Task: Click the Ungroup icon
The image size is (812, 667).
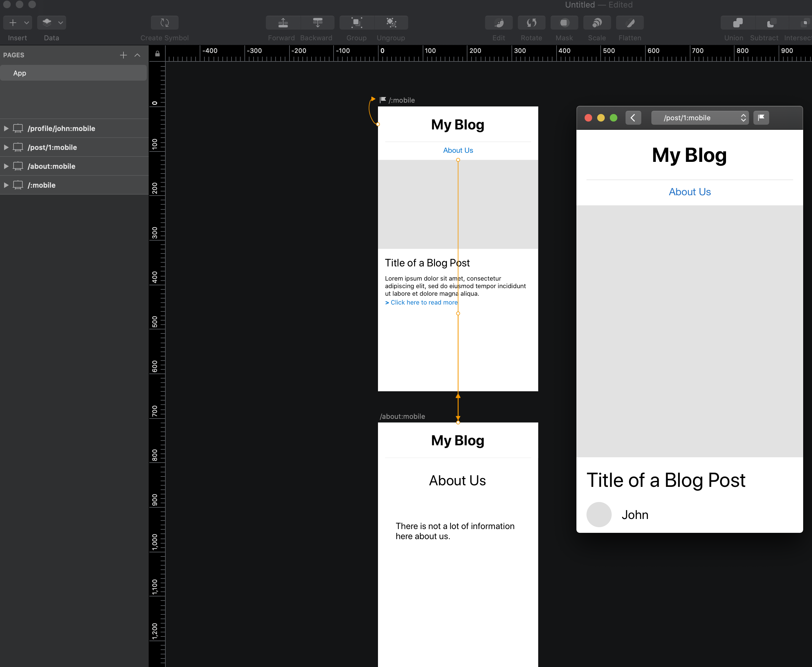Action: [391, 22]
